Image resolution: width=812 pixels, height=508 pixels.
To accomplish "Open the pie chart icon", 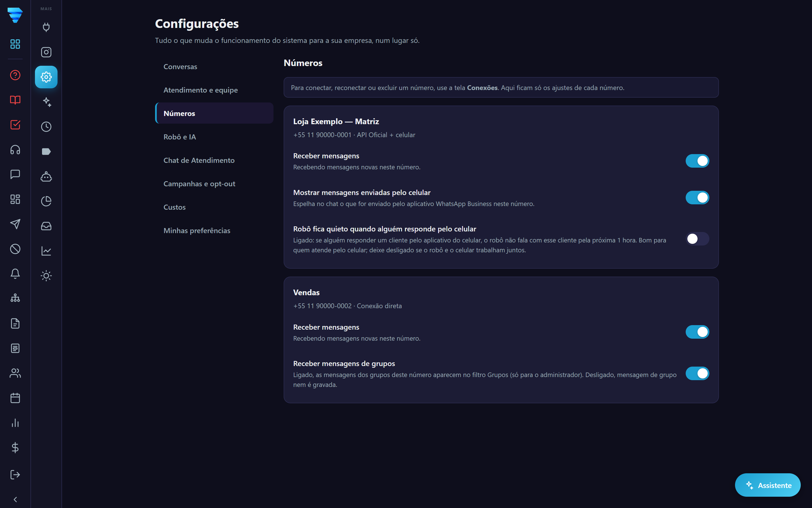I will [46, 201].
